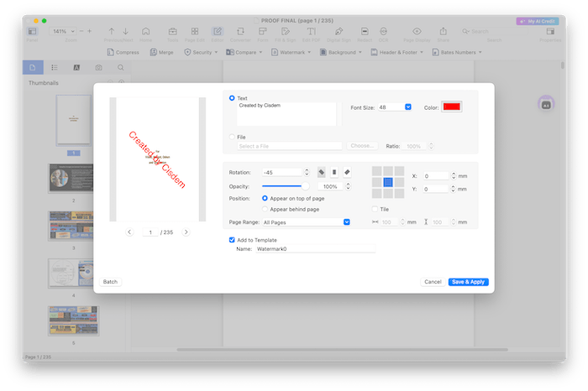Open the Properties panel icon
This screenshot has width=588, height=391.
pos(550,31)
